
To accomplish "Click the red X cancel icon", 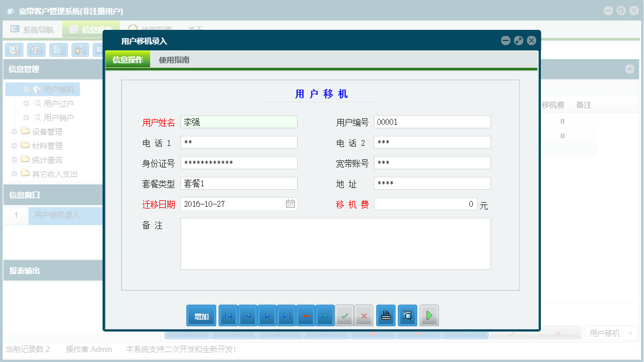I will [x=363, y=315].
